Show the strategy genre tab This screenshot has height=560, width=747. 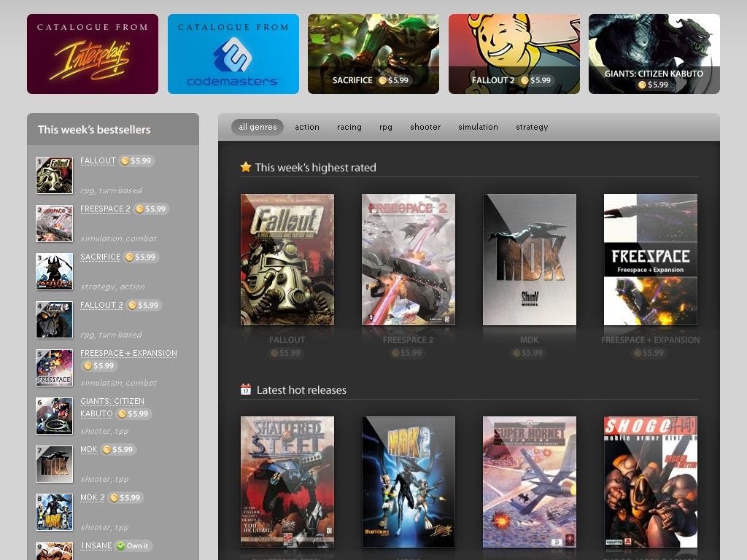pyautogui.click(x=532, y=127)
